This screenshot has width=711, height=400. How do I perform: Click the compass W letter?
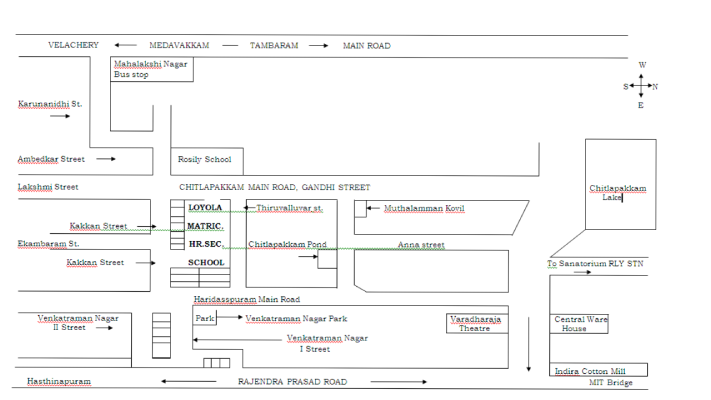[x=642, y=65]
